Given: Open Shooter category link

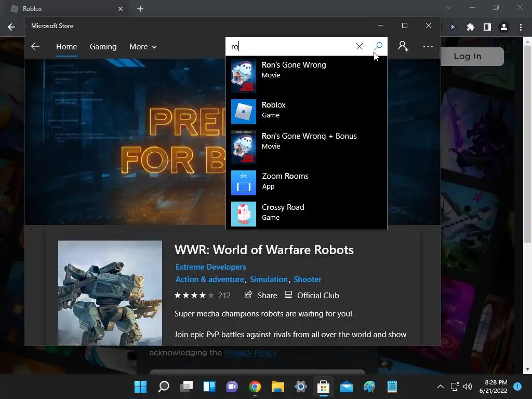Looking at the screenshot, I should click(x=308, y=280).
